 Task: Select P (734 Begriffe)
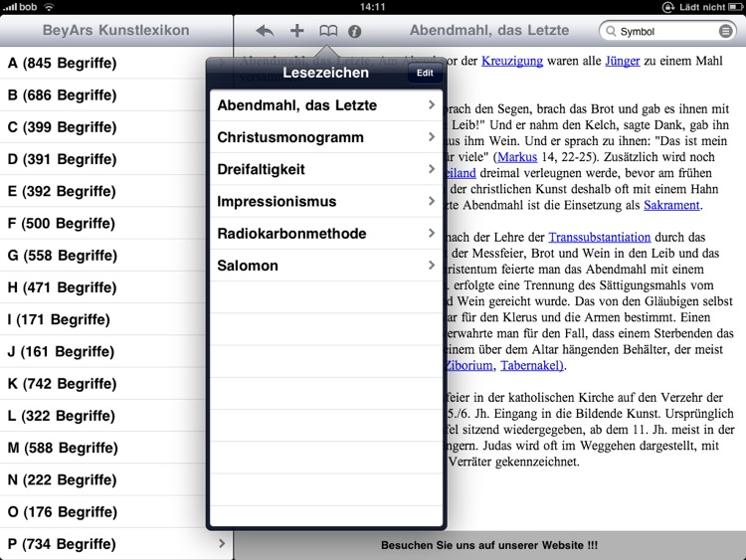[x=116, y=544]
